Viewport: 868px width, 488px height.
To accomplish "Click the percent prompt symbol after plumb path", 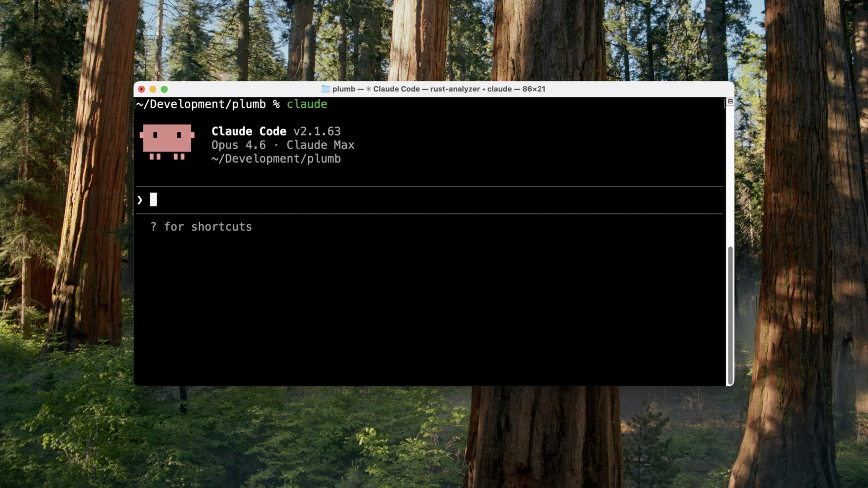I will point(276,104).
